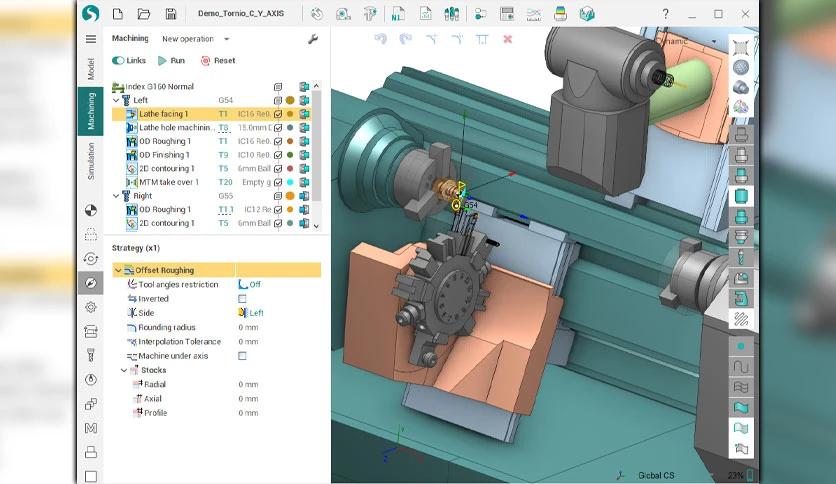Collapse the Left setup tree node
The image size is (836, 484).
coord(116,100)
